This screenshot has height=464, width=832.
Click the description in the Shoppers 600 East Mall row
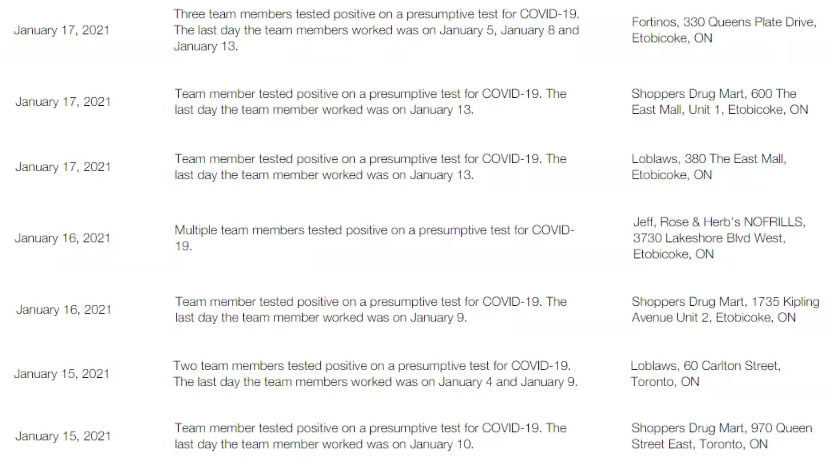(x=370, y=102)
